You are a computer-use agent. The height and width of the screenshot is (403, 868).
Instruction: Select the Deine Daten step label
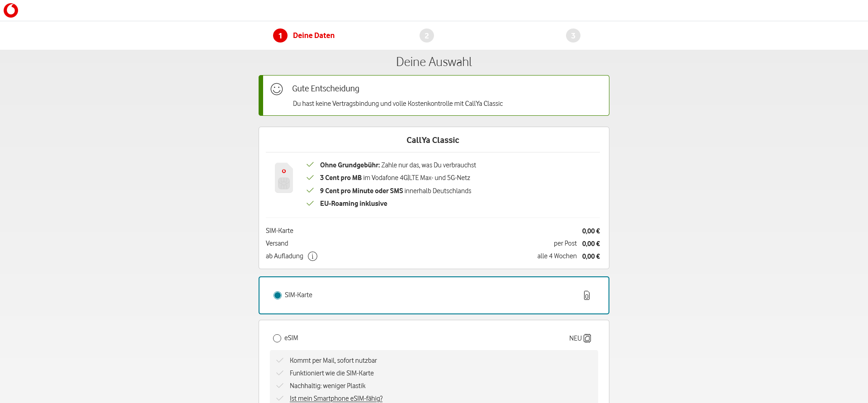click(x=314, y=35)
